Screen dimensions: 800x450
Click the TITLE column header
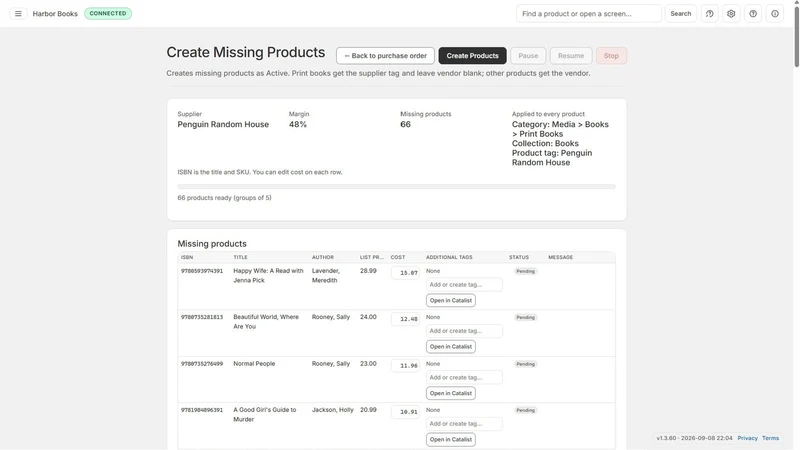click(240, 257)
